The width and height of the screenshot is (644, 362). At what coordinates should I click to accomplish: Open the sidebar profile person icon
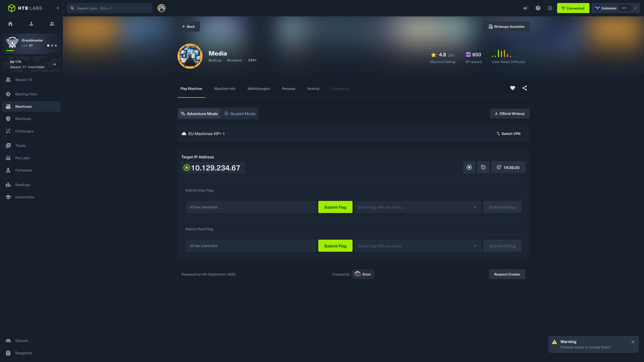31,24
